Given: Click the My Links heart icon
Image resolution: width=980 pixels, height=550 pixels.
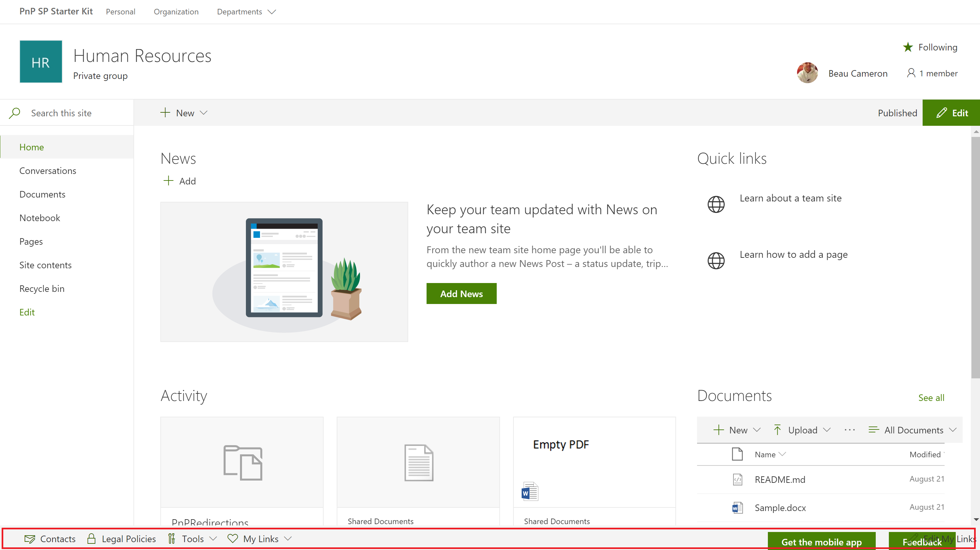Looking at the screenshot, I should click(x=233, y=539).
